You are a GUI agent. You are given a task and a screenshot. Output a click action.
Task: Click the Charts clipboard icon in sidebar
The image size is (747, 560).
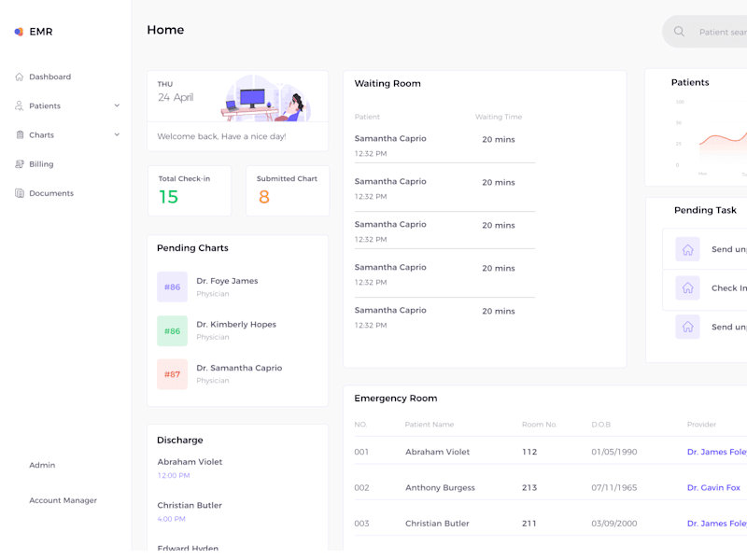pos(20,134)
